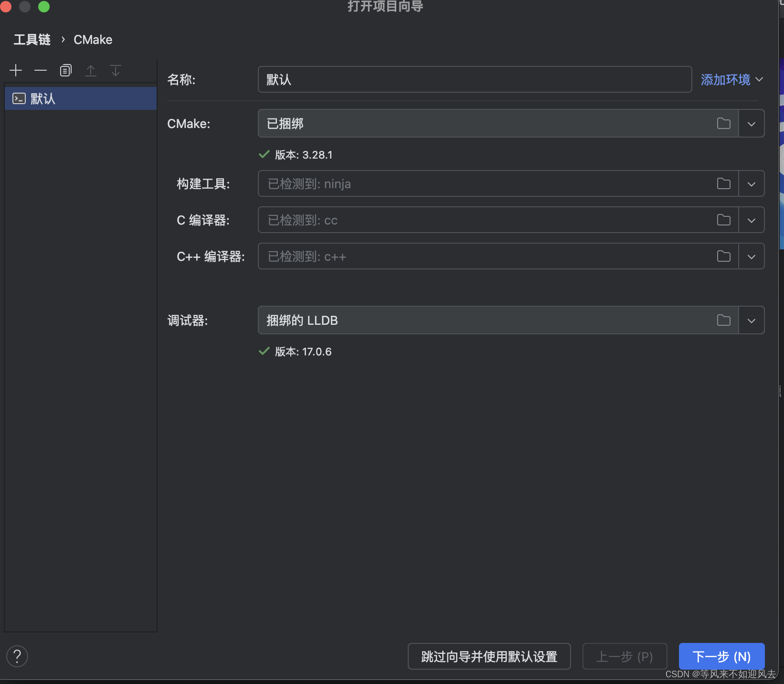
Task: Open the 调试器 dropdown arrow
Action: coord(752,321)
